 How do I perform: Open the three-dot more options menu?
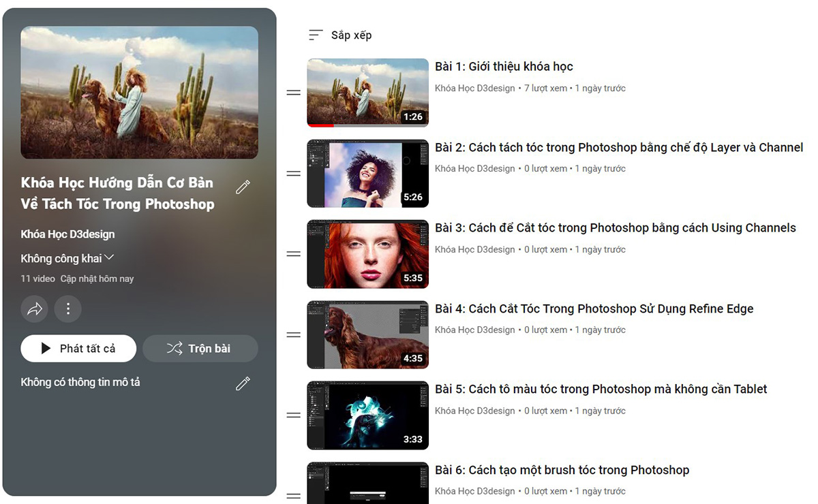click(x=68, y=309)
